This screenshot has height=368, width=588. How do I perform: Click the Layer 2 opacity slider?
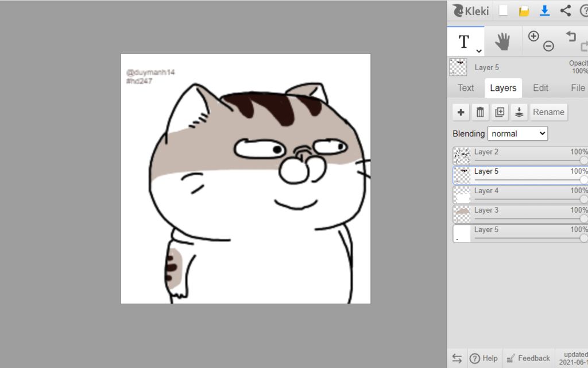530,160
